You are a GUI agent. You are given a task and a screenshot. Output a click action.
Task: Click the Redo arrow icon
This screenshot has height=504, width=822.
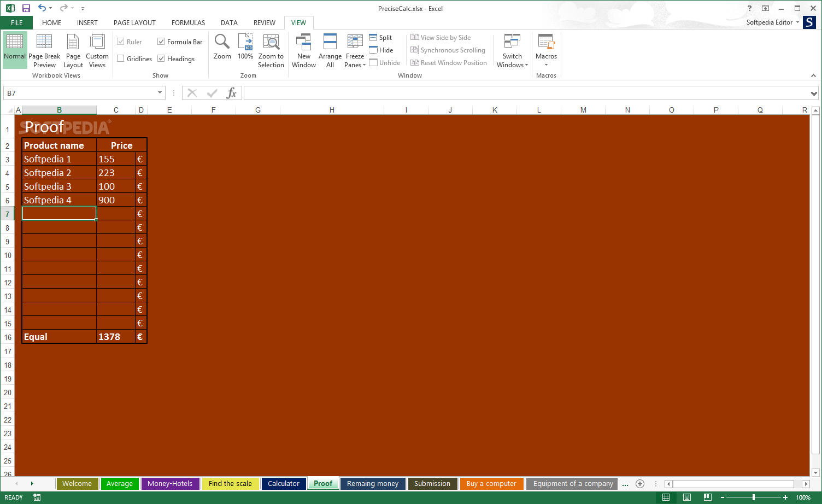63,8
